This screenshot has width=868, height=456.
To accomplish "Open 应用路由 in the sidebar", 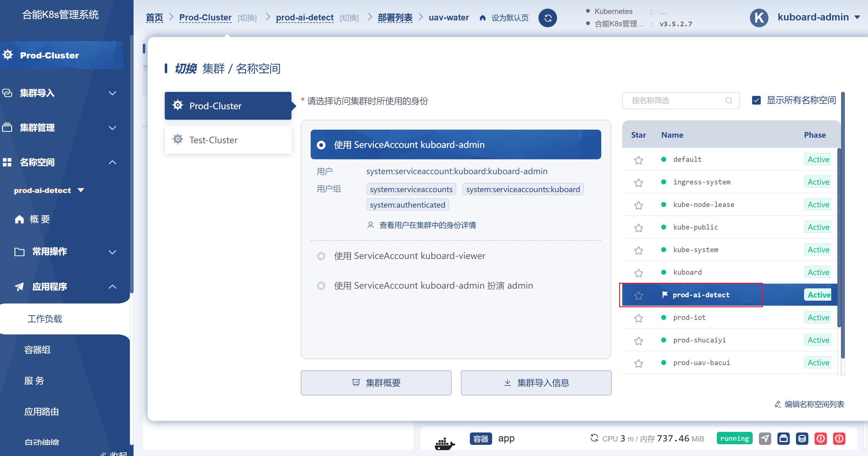I will tap(41, 412).
